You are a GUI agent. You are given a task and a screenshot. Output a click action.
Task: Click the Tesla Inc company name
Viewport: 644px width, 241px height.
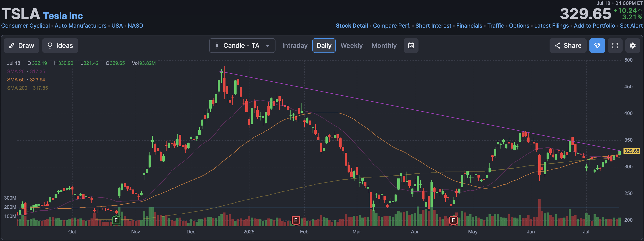coord(63,16)
